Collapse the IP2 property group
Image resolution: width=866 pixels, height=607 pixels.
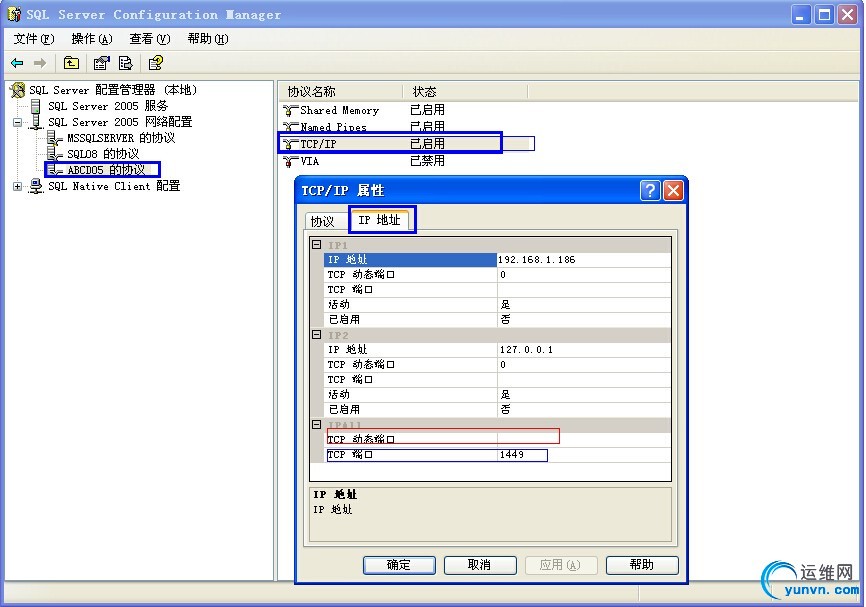click(316, 335)
